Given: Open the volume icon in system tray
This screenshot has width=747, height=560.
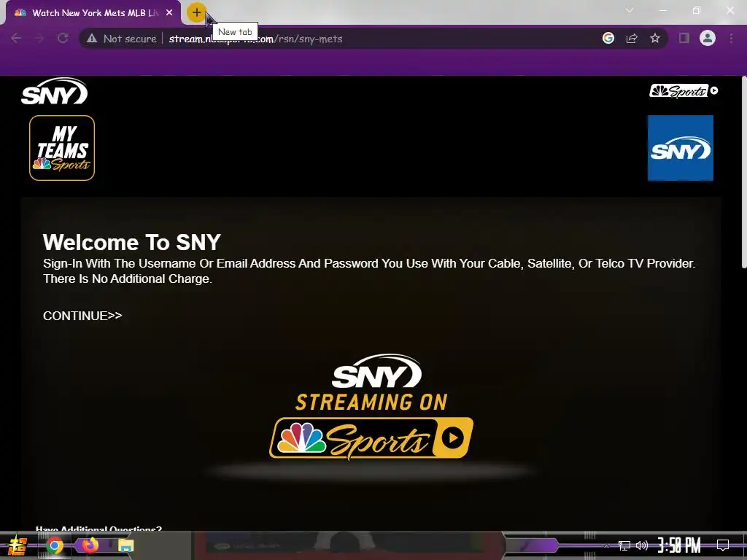Looking at the screenshot, I should [642, 545].
